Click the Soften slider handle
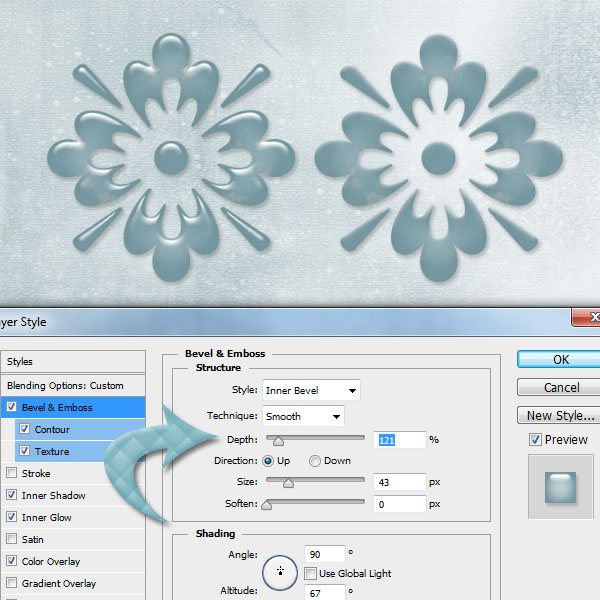The width and height of the screenshot is (600, 600). (x=267, y=505)
